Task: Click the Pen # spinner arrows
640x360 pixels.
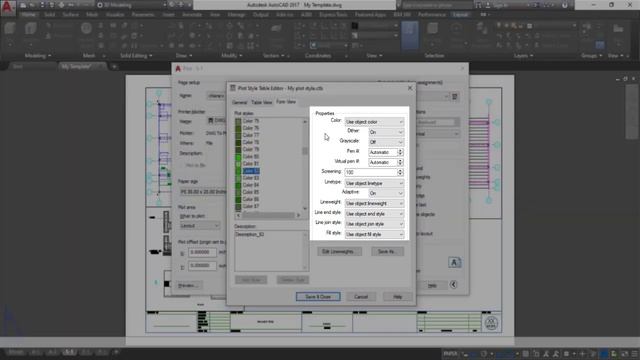Action: [x=400, y=152]
